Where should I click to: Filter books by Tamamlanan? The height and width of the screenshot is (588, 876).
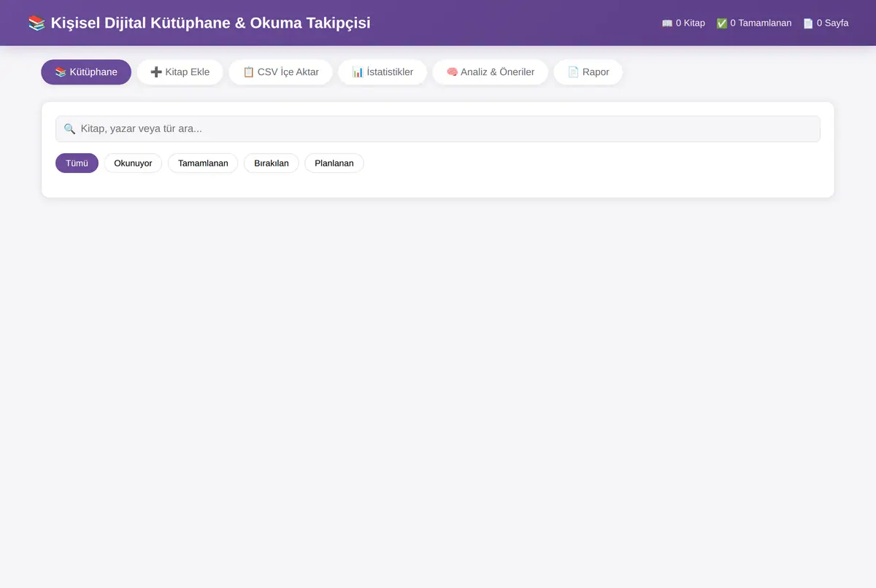[x=203, y=163]
